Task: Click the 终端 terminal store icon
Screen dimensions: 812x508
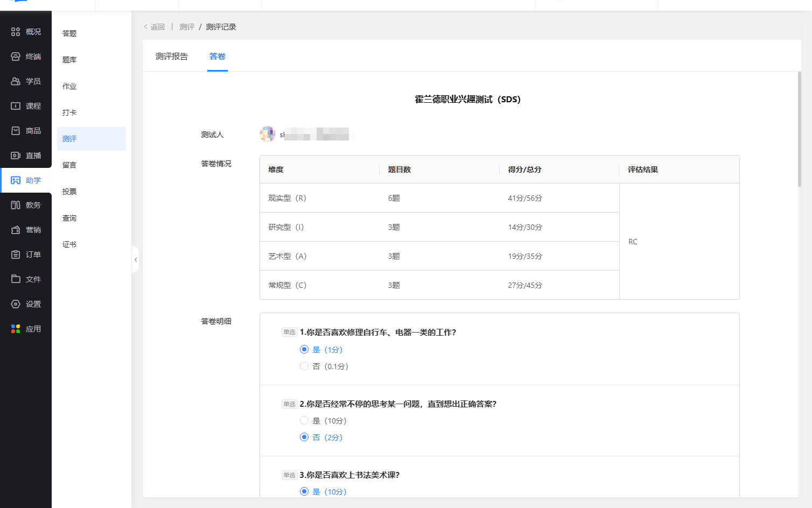Action: tap(16, 57)
